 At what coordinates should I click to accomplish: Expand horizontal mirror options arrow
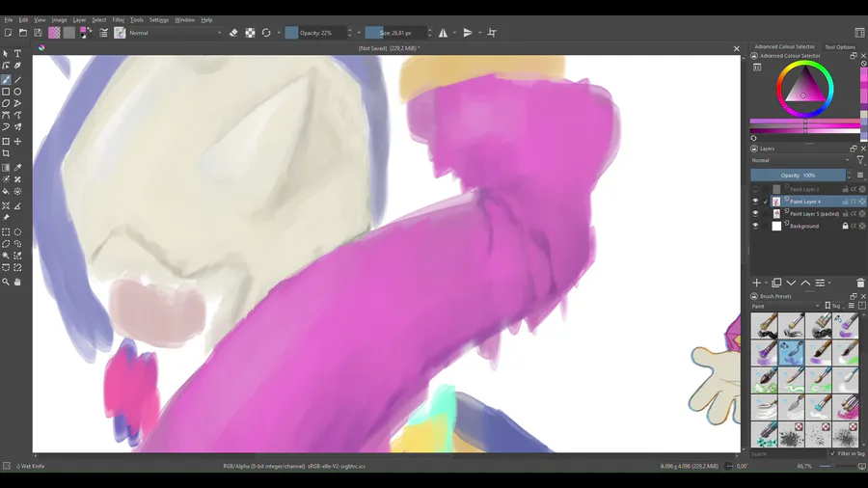pyautogui.click(x=454, y=33)
